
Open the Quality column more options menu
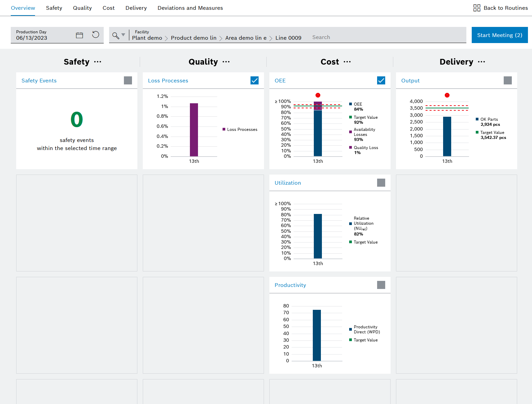pyautogui.click(x=226, y=62)
